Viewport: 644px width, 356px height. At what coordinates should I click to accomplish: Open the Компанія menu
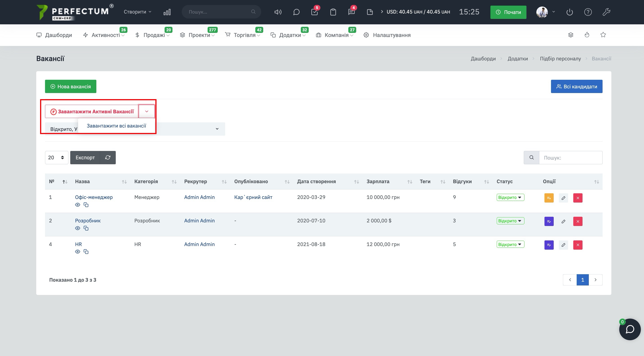335,35
